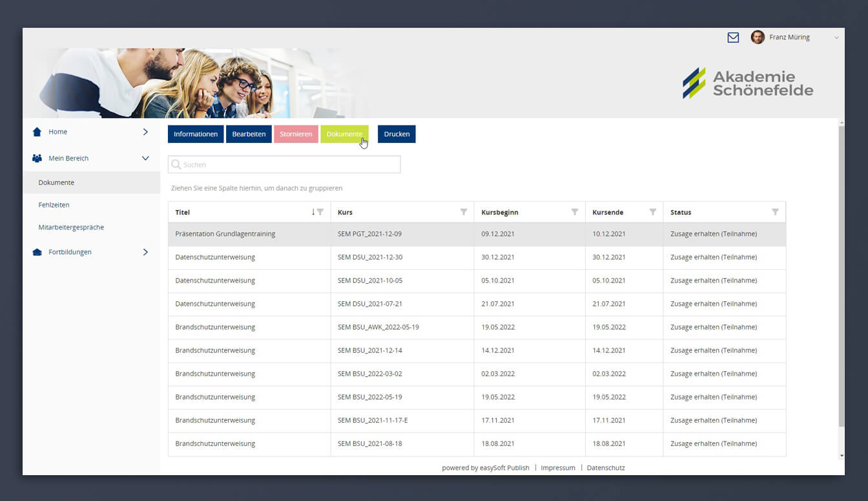The height and width of the screenshot is (501, 868).
Task: Open Mitarbeitergespräche in the sidebar
Action: [71, 228]
